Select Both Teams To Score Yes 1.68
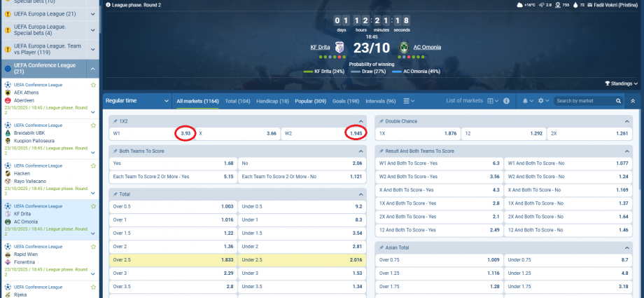Image resolution: width=644 pixels, height=298 pixels. (173, 163)
